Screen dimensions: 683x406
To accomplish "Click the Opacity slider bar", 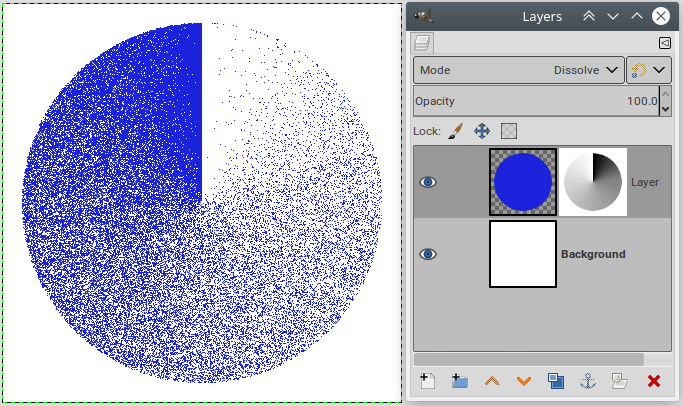I will [x=536, y=101].
